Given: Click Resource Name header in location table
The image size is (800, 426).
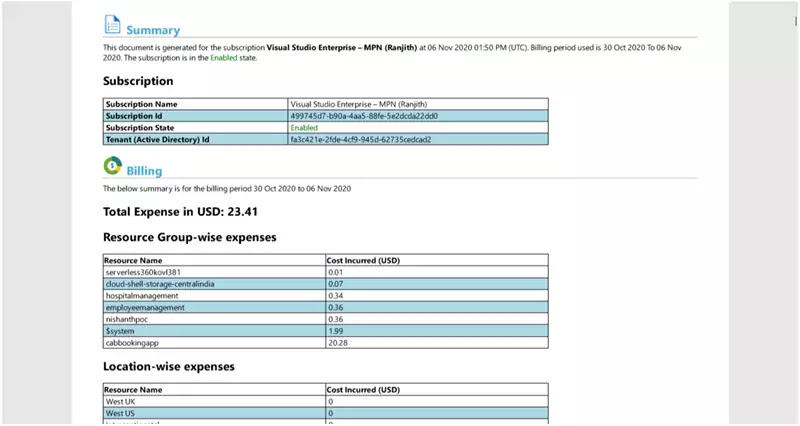Looking at the screenshot, I should pos(214,390).
